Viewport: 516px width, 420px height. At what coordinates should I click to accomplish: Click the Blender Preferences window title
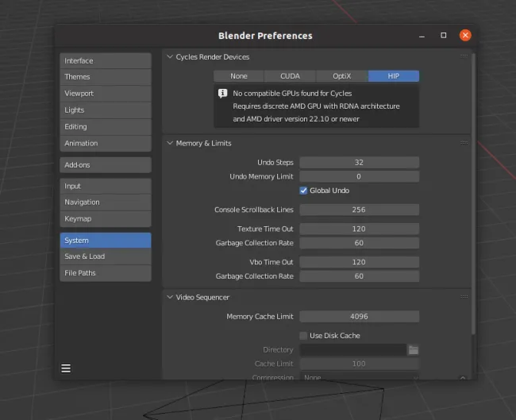coord(265,36)
